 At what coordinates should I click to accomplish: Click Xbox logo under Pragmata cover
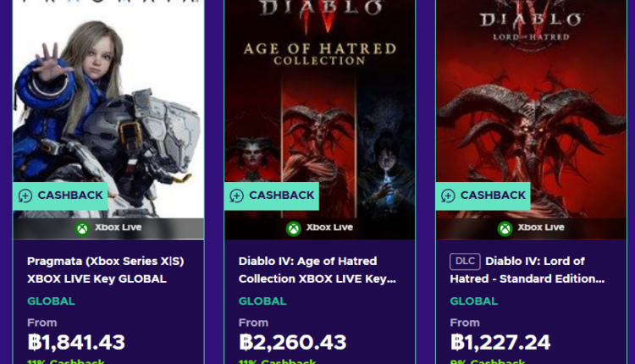[82, 228]
